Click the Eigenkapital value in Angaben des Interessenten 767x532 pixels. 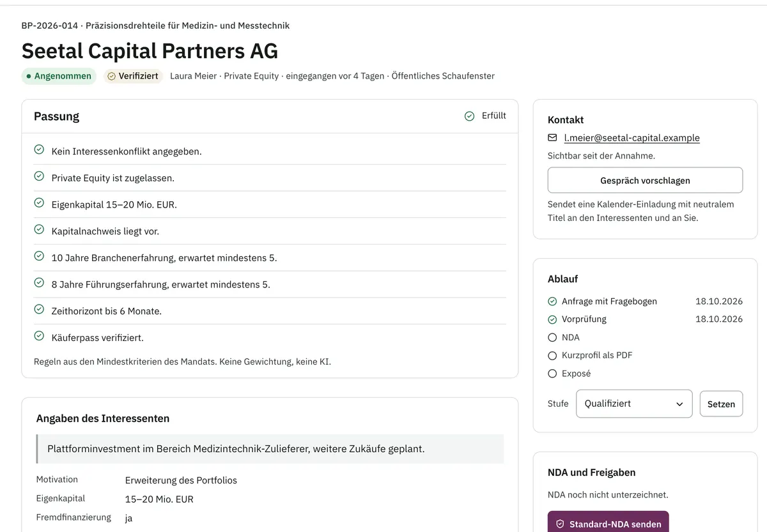159,499
